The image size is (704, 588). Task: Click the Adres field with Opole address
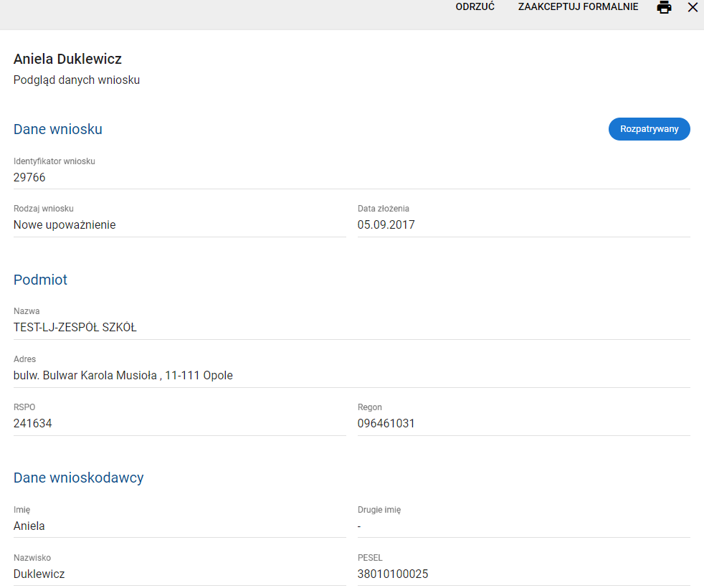123,375
